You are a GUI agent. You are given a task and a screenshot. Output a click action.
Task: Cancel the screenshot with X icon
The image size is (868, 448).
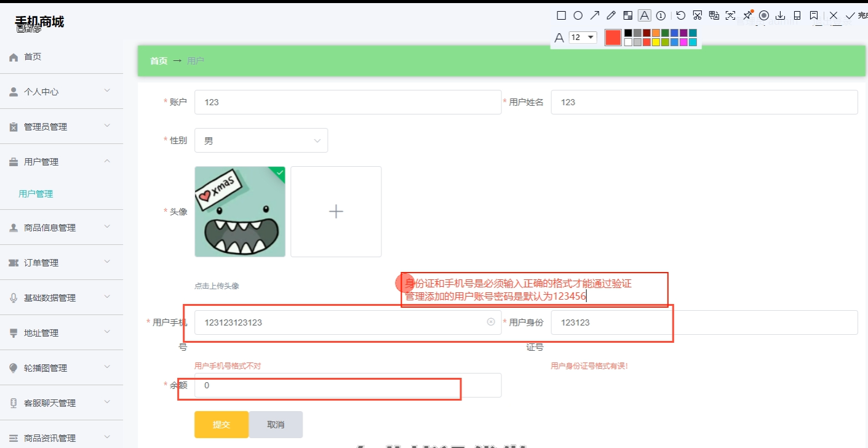click(834, 15)
